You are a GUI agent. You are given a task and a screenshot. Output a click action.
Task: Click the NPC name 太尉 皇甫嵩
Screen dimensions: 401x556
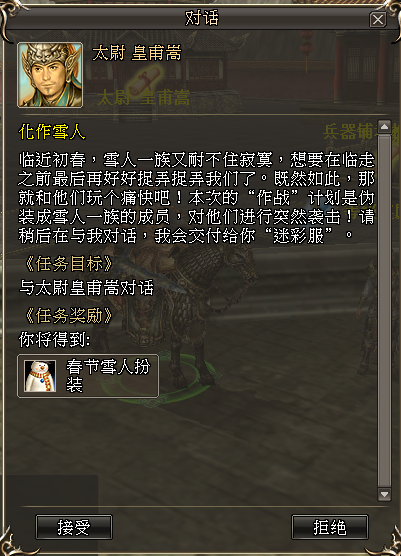(x=137, y=53)
